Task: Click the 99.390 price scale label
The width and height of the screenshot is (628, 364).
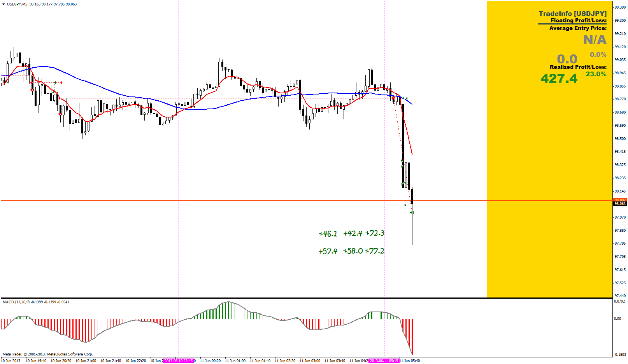Action: [x=620, y=7]
